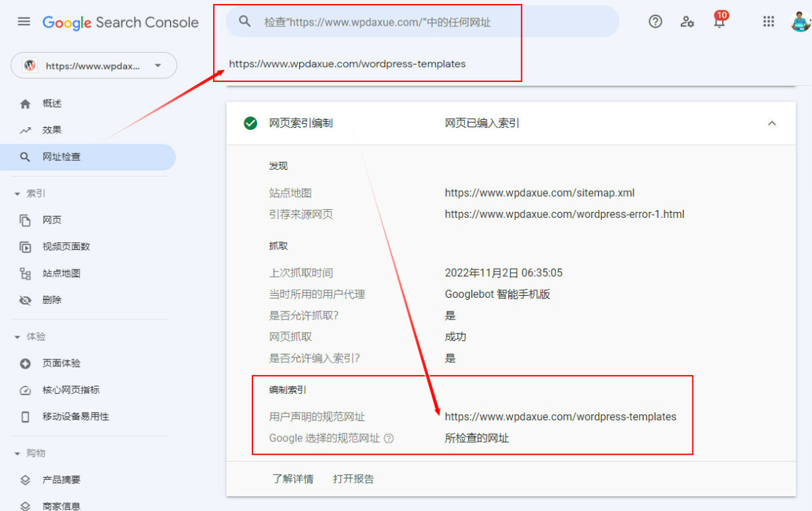Click the magnifier icon beside 网址检查
Image resolution: width=812 pixels, height=511 pixels.
(x=25, y=157)
